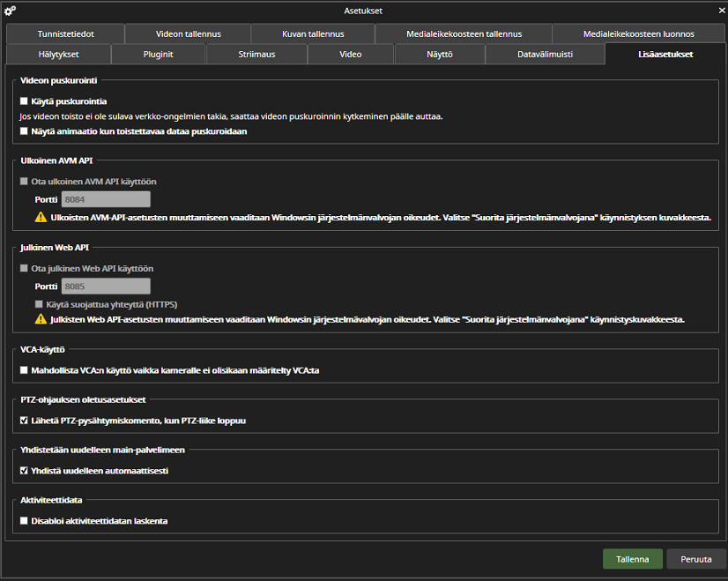Click the Videon puskurointi section heading
This screenshot has height=581, width=728.
(59, 80)
